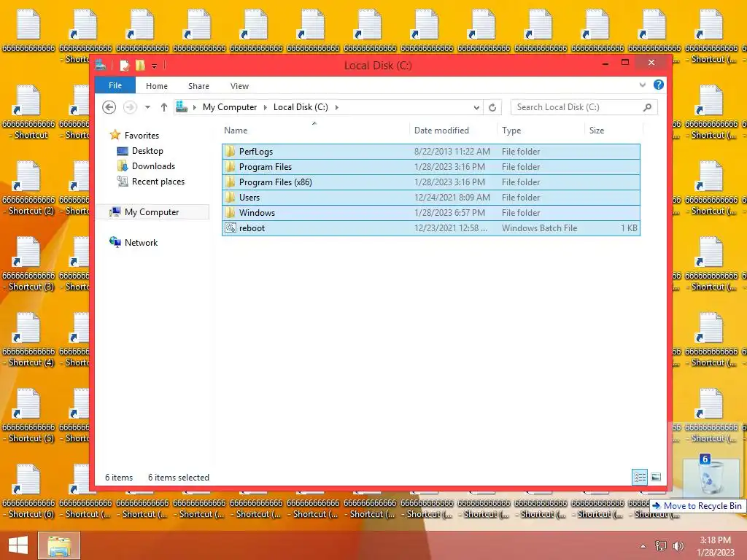Expand the ribbon with the chevron
The height and width of the screenshot is (560, 747).
pyautogui.click(x=643, y=85)
